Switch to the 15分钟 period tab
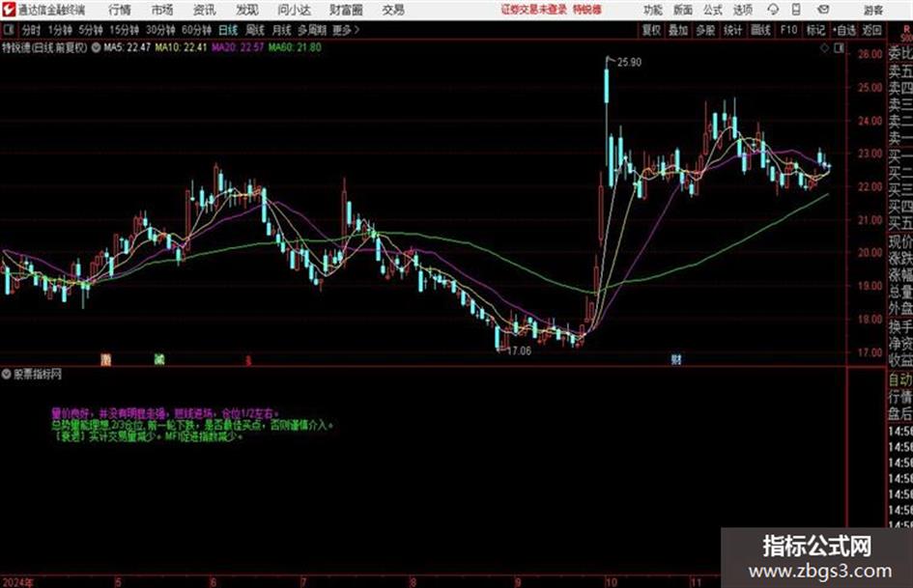The height and width of the screenshot is (588, 913). tap(125, 30)
